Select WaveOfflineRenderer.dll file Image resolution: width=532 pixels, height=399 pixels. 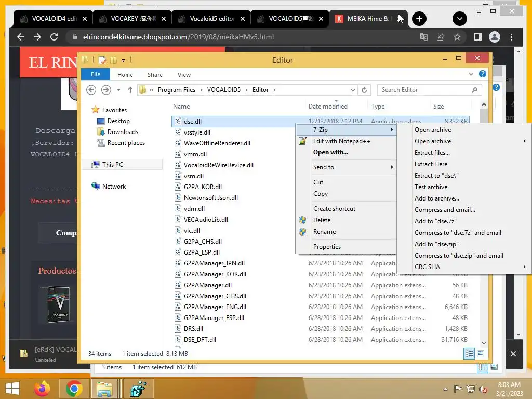pyautogui.click(x=217, y=143)
